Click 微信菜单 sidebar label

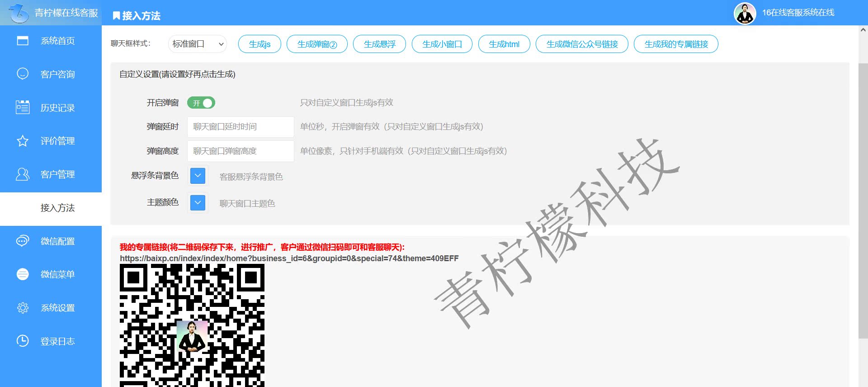(x=57, y=274)
